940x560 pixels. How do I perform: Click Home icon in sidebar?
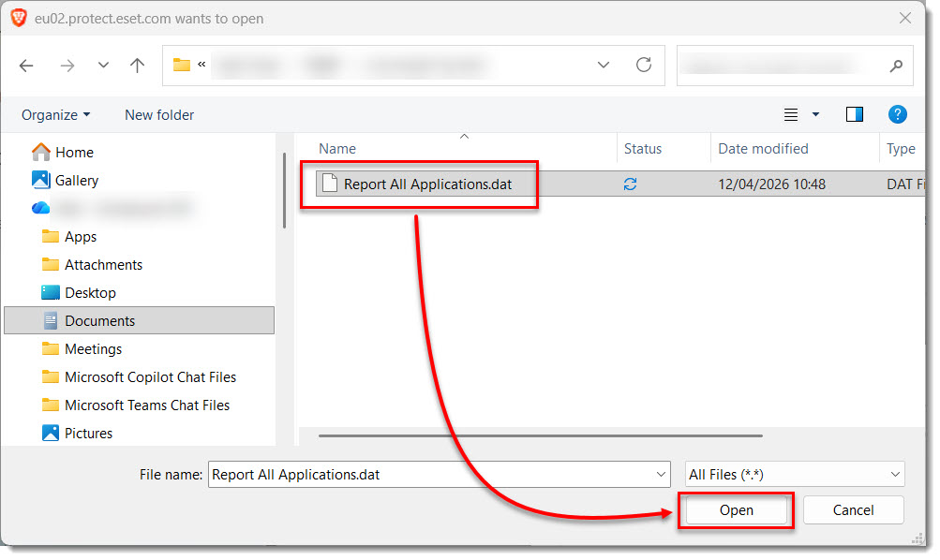pos(40,152)
